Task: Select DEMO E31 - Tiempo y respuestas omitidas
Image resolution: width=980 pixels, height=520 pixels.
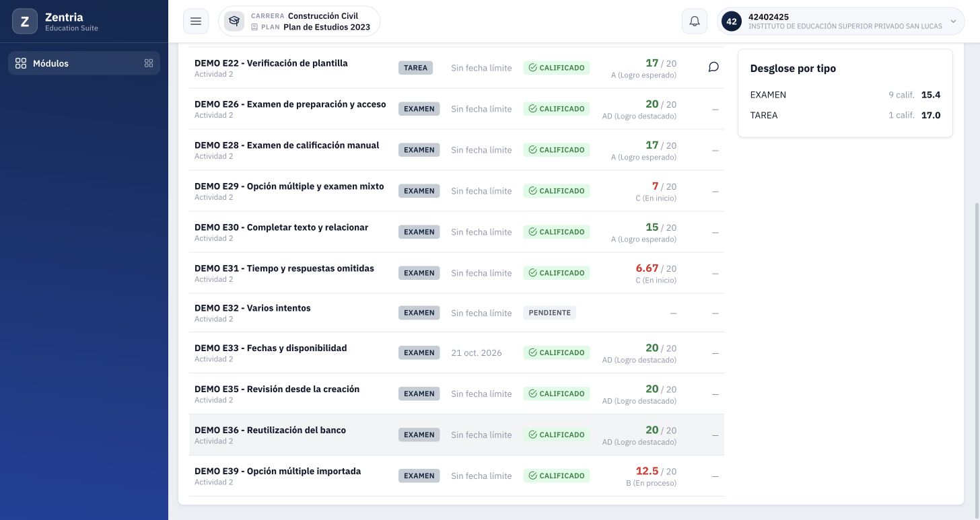Action: (x=284, y=268)
